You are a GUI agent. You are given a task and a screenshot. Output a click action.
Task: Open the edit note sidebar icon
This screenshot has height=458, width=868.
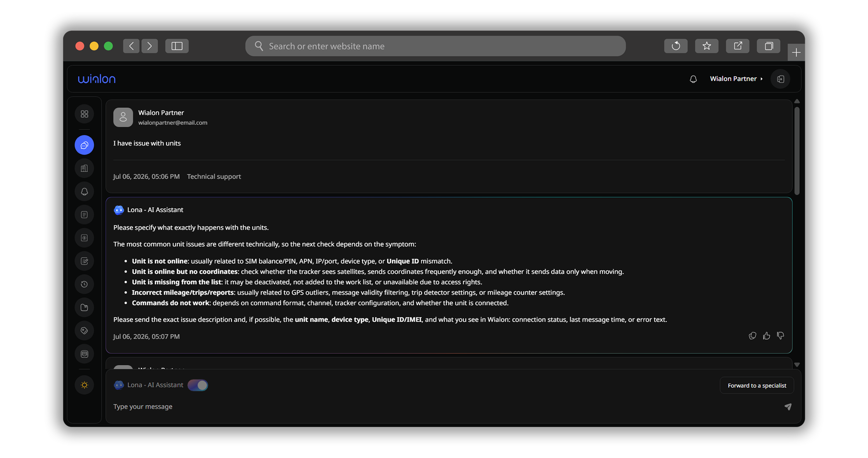(x=84, y=261)
